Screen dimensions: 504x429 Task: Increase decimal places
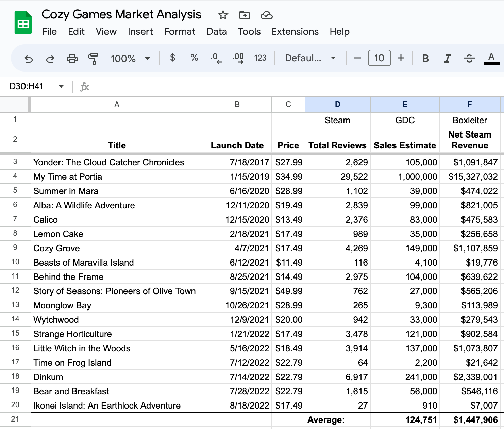coord(239,58)
